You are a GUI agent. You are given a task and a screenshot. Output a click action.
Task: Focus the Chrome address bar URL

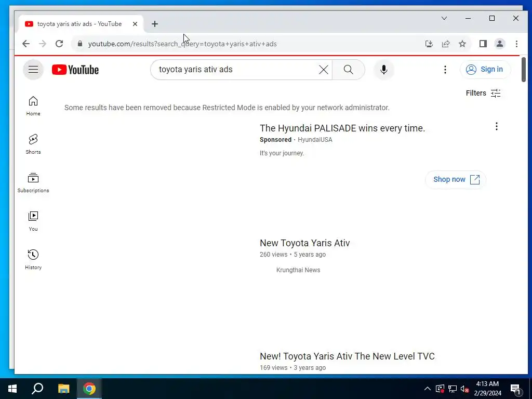(182, 44)
